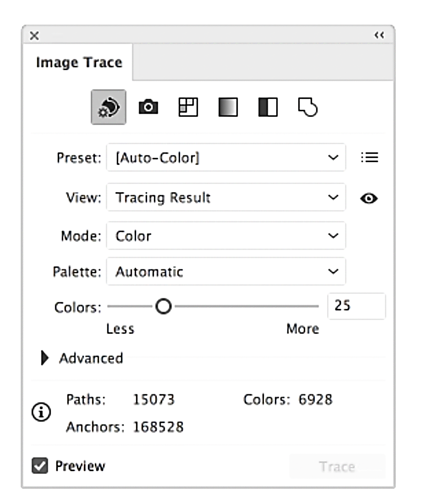
Task: Select the Black and White preset icon
Action: (268, 107)
